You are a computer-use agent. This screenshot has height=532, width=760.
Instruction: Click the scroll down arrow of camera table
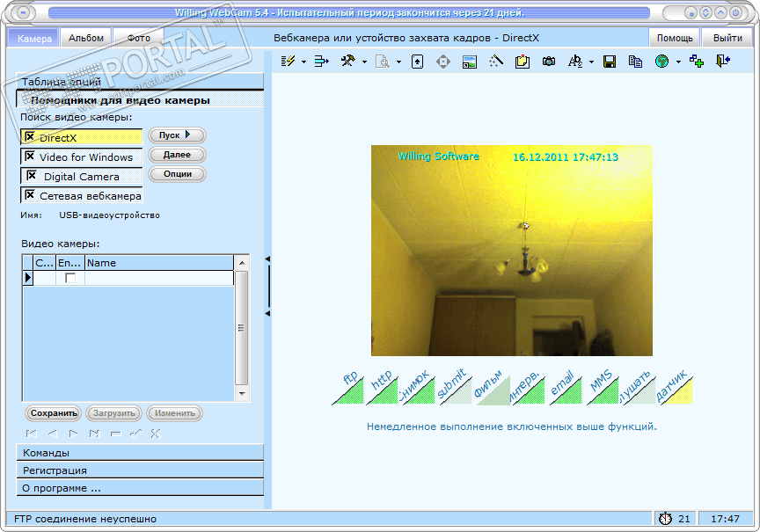point(241,393)
